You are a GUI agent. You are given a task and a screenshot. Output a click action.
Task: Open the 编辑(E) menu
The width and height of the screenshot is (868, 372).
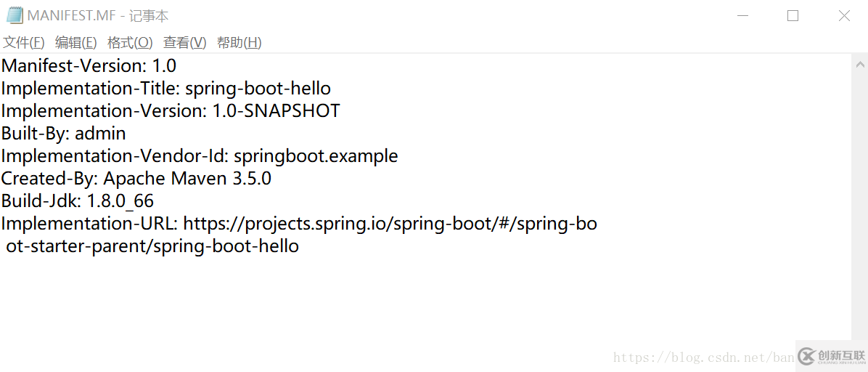pos(75,43)
